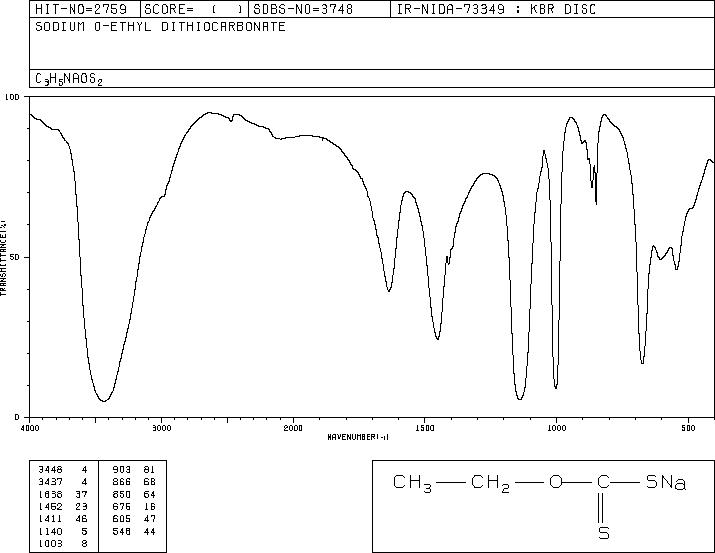Click the TRANSMITTANCE axis title
The image size is (715, 553).
click(x=3, y=258)
